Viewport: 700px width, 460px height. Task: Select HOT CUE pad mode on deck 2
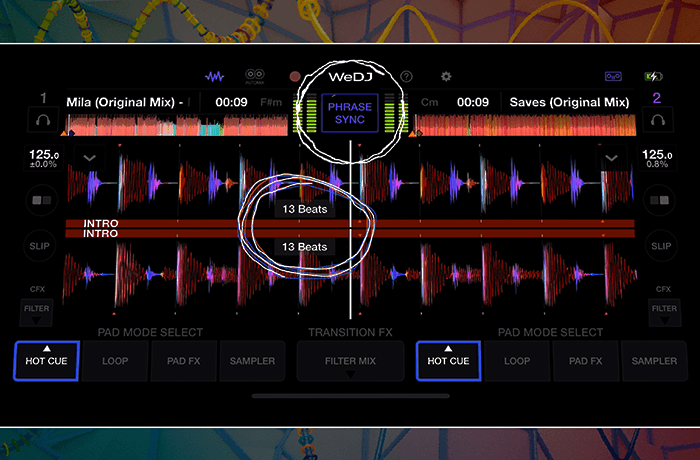[448, 361]
